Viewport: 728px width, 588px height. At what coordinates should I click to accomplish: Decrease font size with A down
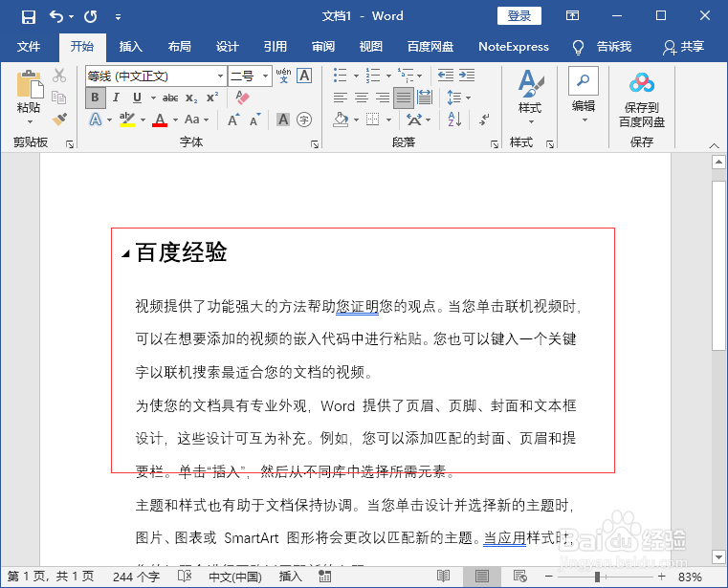pyautogui.click(x=254, y=120)
